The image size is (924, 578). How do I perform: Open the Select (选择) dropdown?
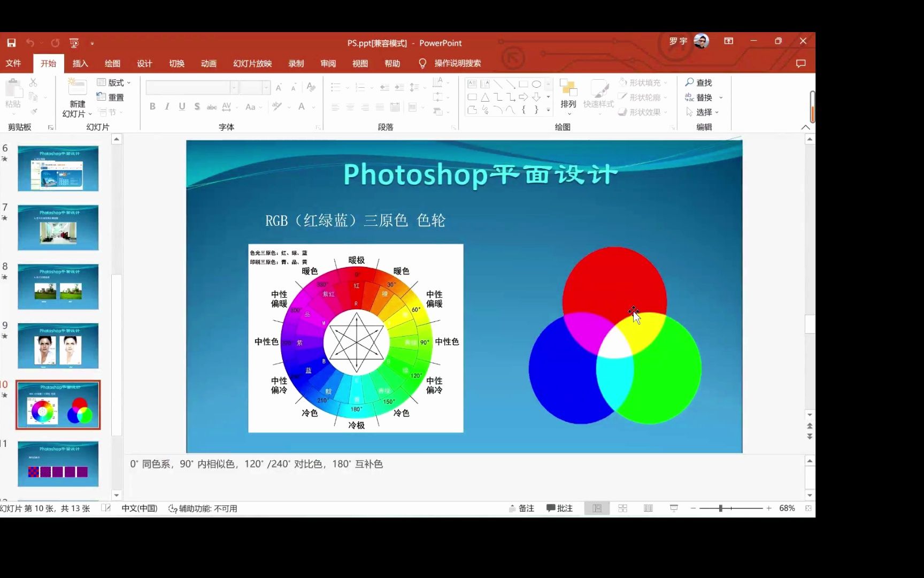pos(703,112)
